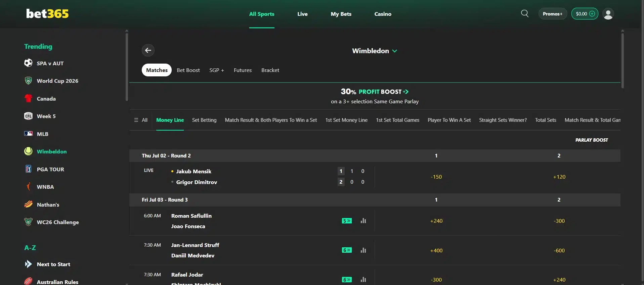
Task: Click the back arrow button
Action: (x=148, y=50)
